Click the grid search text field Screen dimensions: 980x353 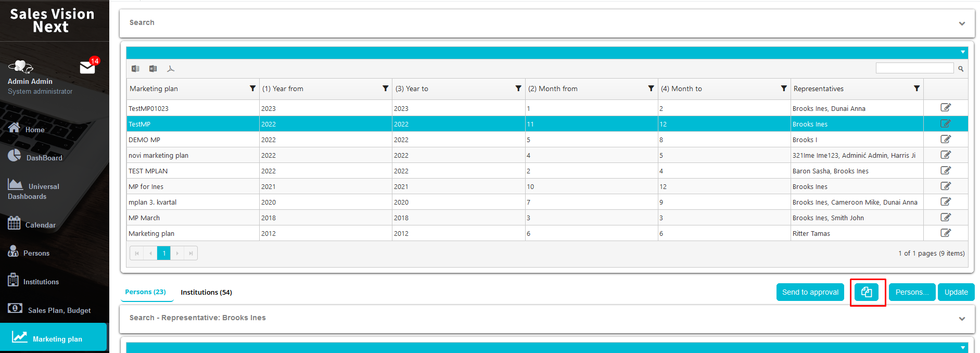click(x=914, y=68)
